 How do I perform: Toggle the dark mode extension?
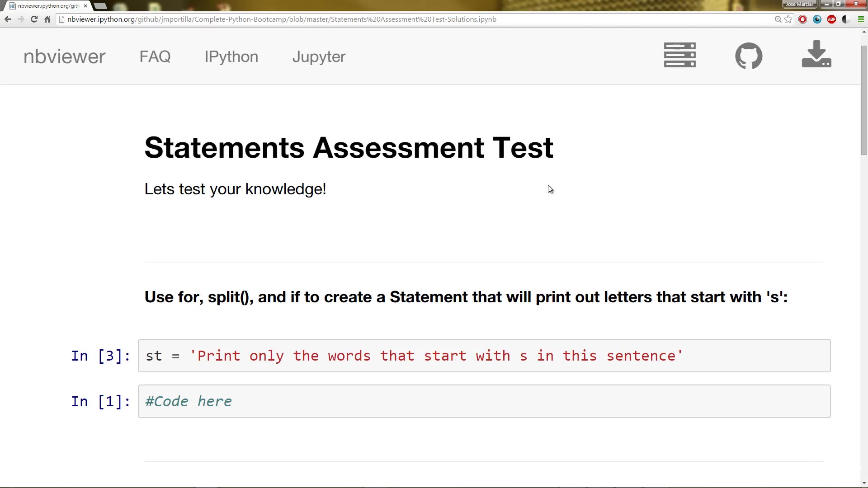point(845,19)
